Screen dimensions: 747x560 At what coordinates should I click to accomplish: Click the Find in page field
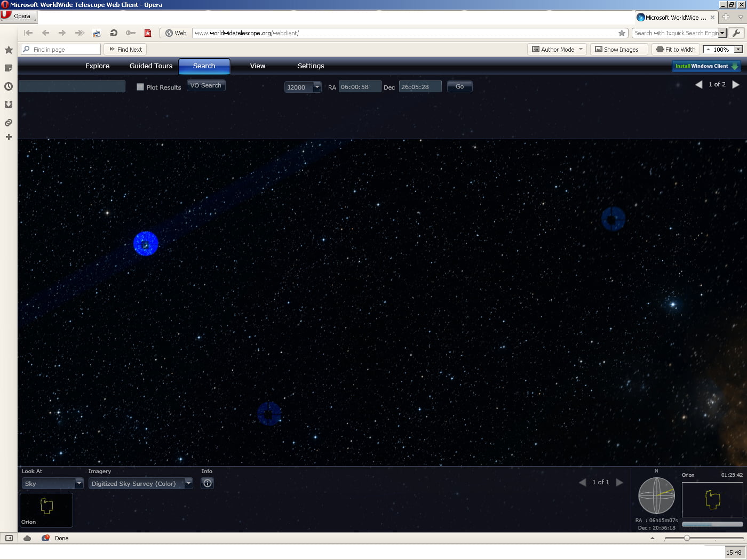(61, 50)
